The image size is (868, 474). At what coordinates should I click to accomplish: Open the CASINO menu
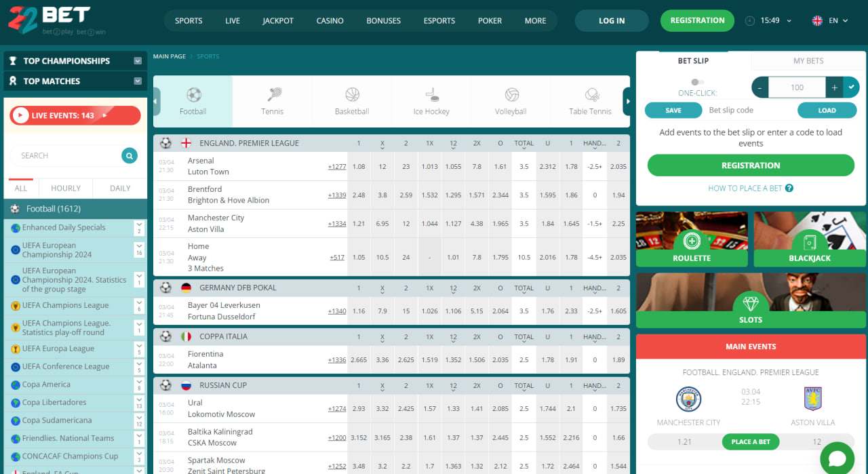coord(330,21)
